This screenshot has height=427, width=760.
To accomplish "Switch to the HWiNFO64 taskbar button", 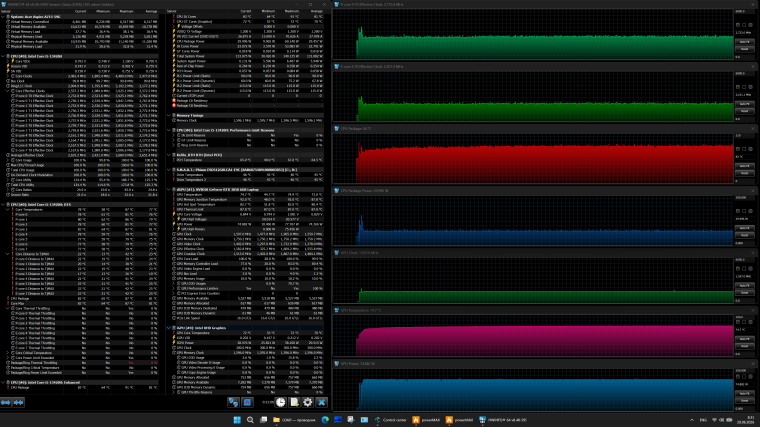I will point(503,420).
